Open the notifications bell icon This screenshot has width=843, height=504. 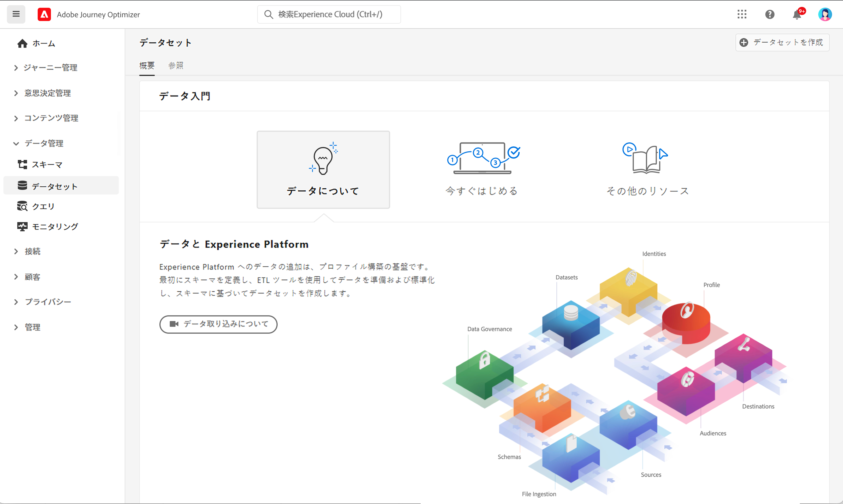pyautogui.click(x=797, y=15)
